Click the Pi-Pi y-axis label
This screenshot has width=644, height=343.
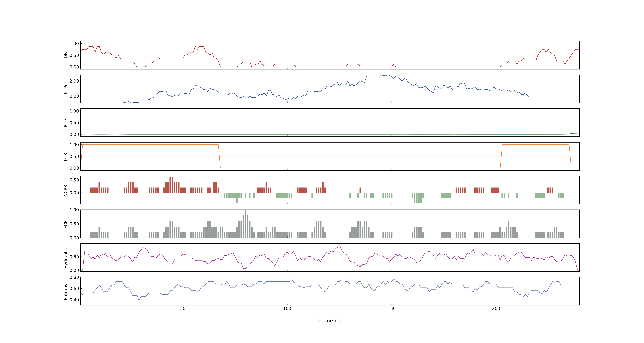[66, 89]
